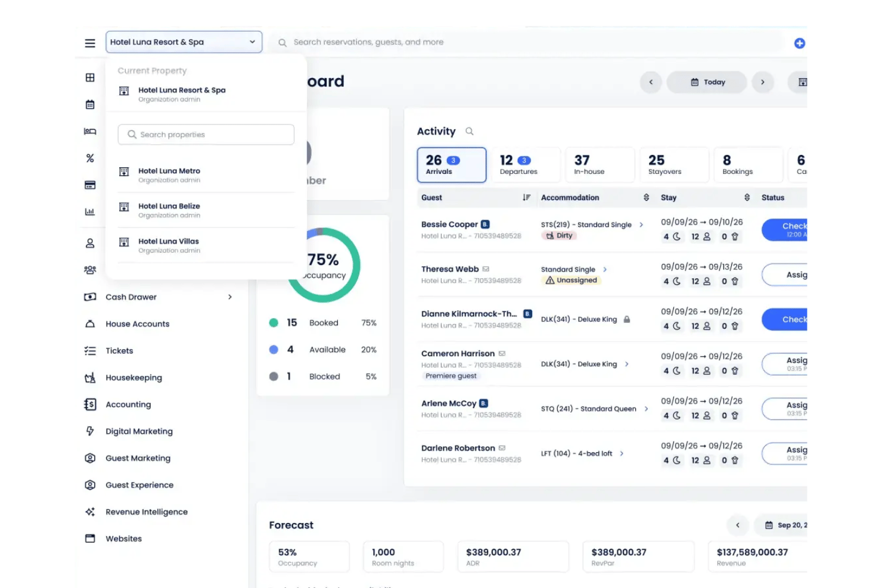The height and width of the screenshot is (588, 882).
Task: Open the hamburger menu icon
Action: click(90, 43)
